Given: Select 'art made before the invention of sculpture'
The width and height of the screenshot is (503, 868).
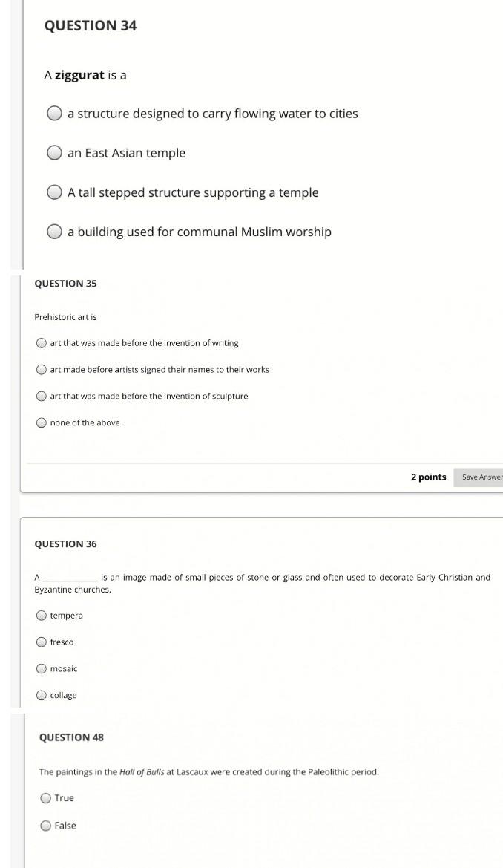Looking at the screenshot, I should (x=42, y=397).
